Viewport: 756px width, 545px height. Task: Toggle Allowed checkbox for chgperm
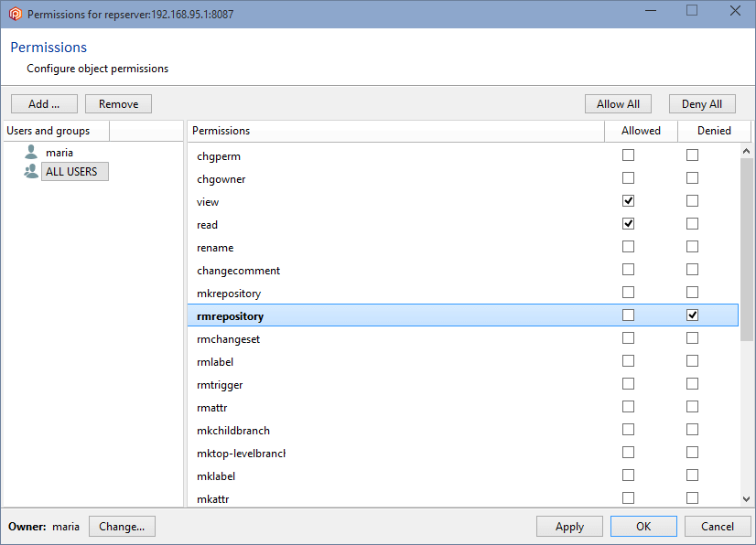628,155
